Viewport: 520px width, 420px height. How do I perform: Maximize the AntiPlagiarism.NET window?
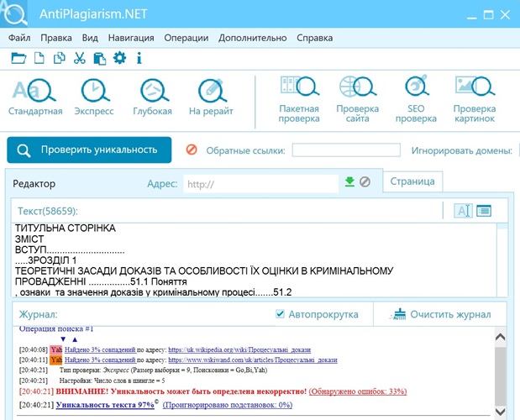(x=488, y=14)
